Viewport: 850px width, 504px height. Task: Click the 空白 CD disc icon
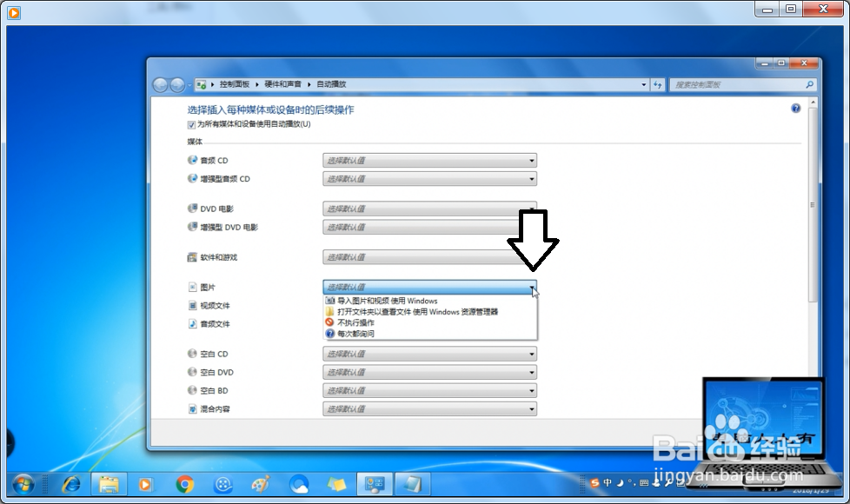click(x=192, y=354)
